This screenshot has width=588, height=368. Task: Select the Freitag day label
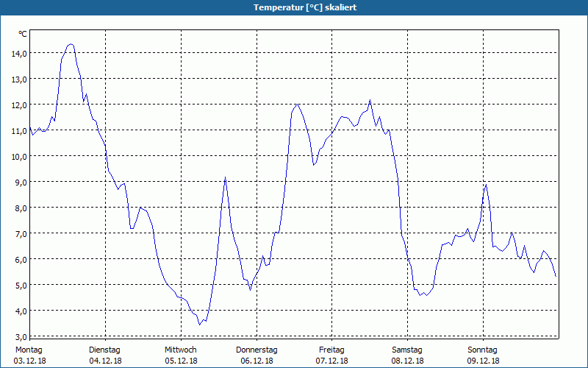coord(331,350)
